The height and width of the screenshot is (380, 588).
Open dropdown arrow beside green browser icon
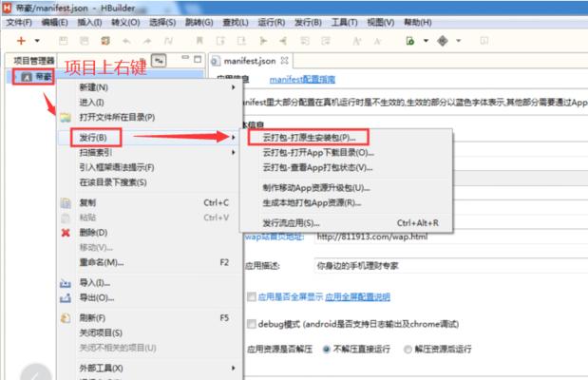click(x=426, y=41)
